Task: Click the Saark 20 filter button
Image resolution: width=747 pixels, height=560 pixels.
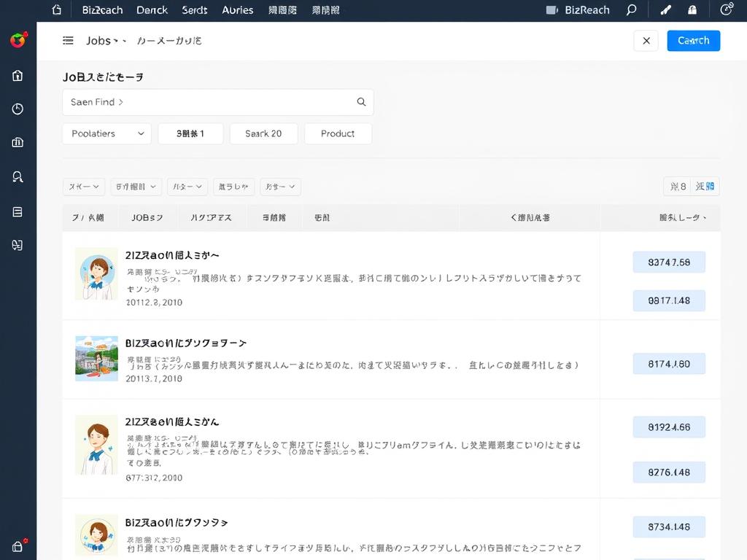Action: point(263,134)
